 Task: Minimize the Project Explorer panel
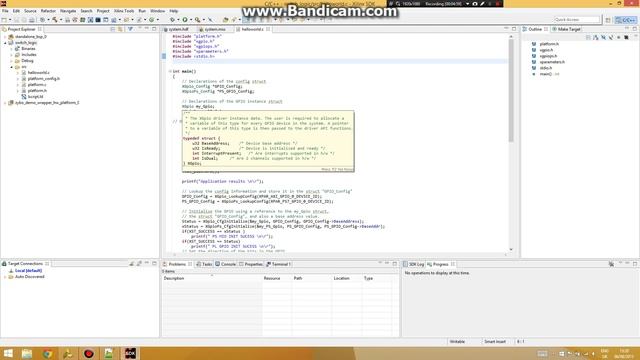click(147, 29)
